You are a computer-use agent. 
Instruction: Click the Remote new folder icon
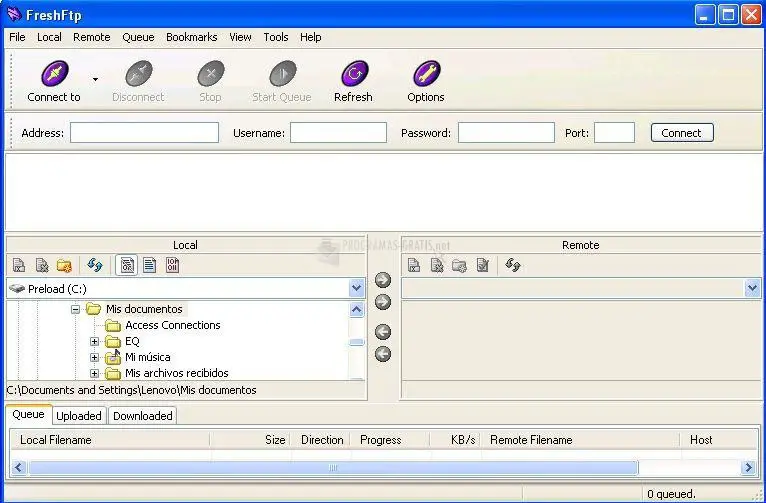coord(459,265)
